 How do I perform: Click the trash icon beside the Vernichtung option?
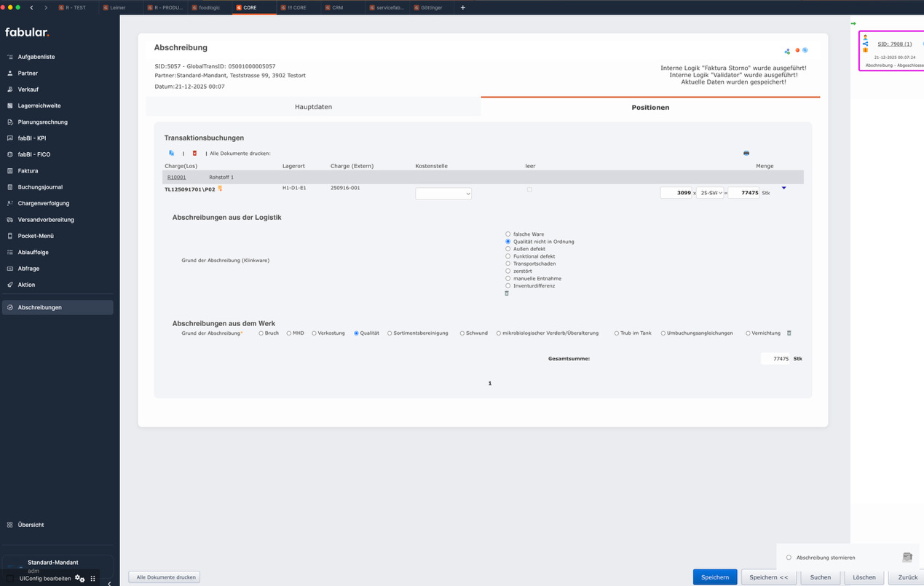coord(789,333)
